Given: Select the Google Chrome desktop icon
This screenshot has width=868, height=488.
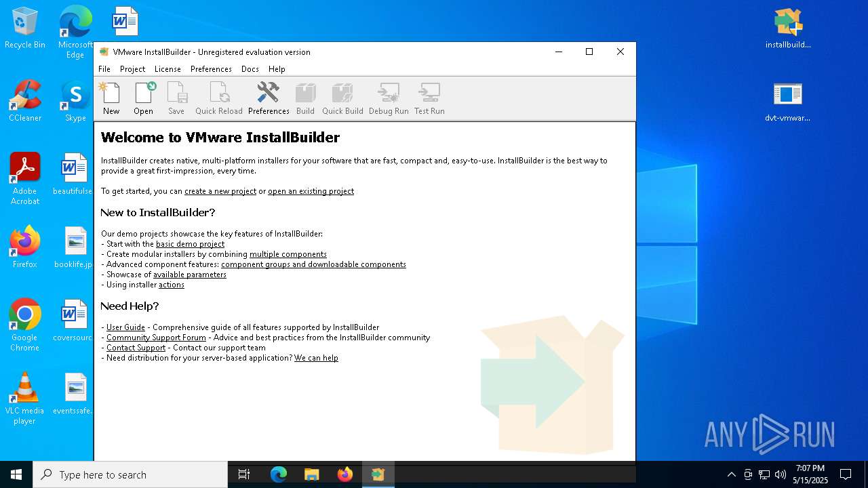Looking at the screenshot, I should (x=25, y=325).
